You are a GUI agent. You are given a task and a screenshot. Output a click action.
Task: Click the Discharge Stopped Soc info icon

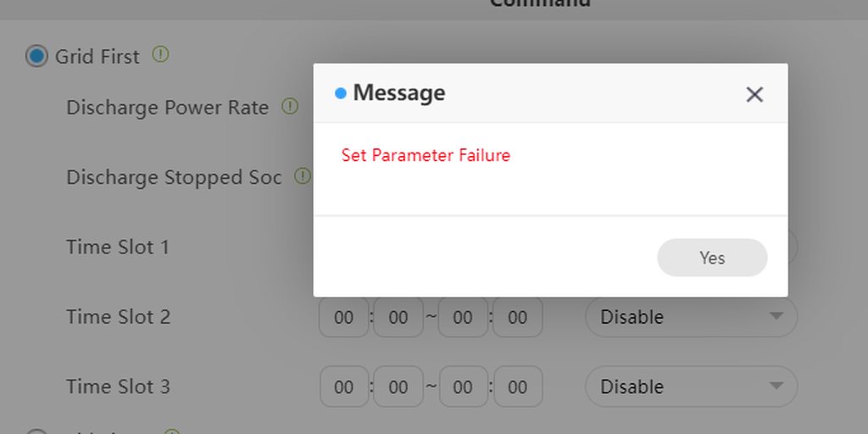point(302,176)
